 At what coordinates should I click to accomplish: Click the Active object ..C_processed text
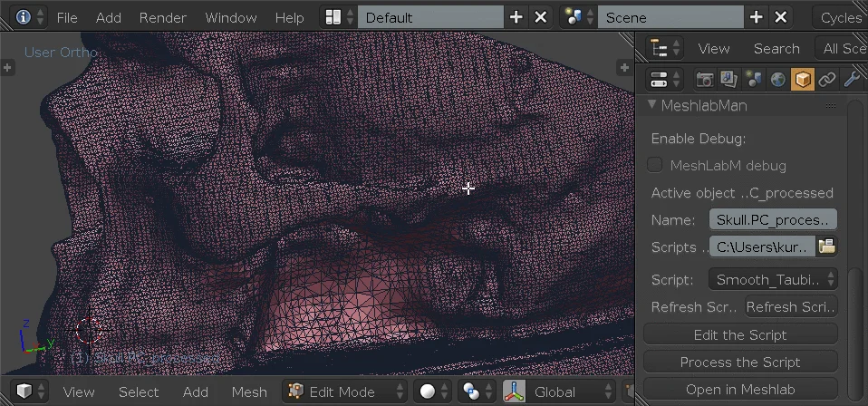[742, 193]
